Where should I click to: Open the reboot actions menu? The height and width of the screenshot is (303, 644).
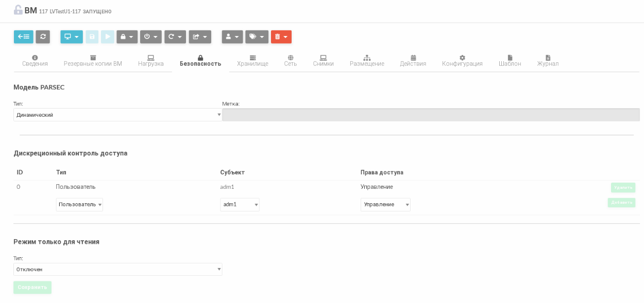[175, 37]
